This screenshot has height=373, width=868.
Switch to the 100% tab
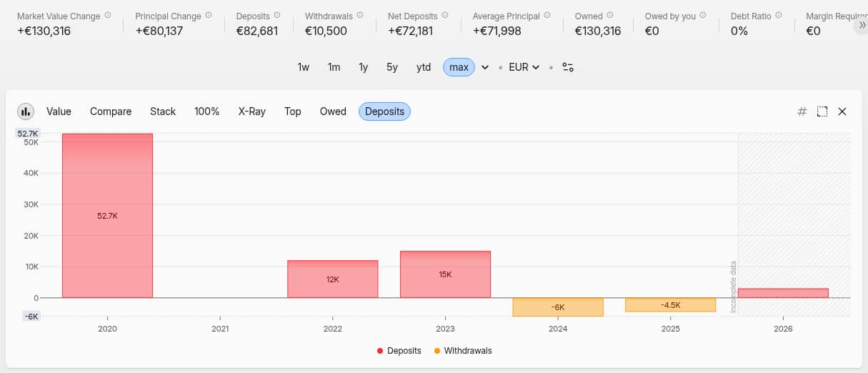[x=207, y=111]
